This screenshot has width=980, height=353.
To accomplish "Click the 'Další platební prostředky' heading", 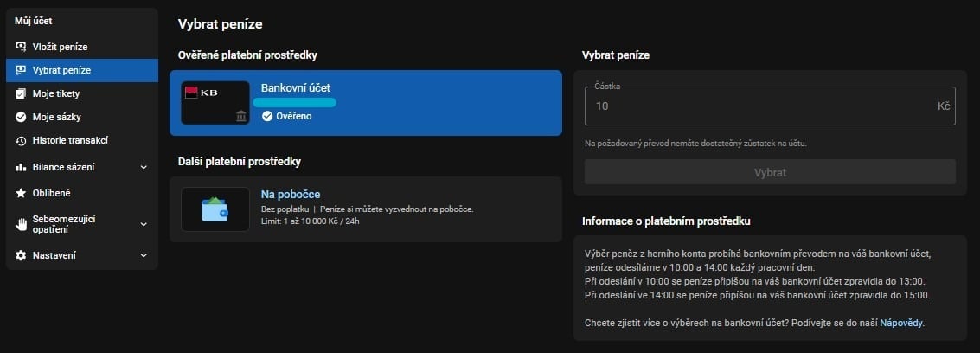I will (x=240, y=162).
